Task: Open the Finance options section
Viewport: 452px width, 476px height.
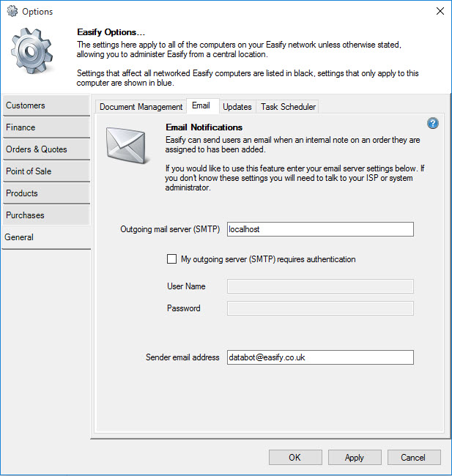Action: (46, 127)
